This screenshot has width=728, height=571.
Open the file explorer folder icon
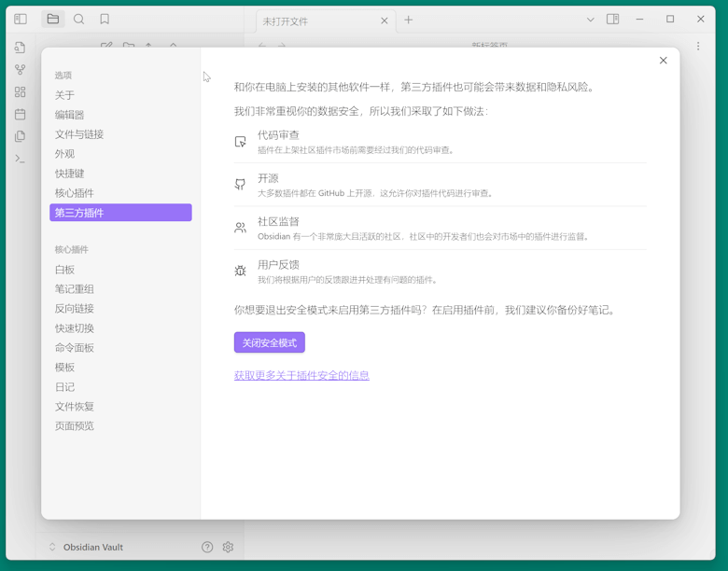tap(53, 20)
